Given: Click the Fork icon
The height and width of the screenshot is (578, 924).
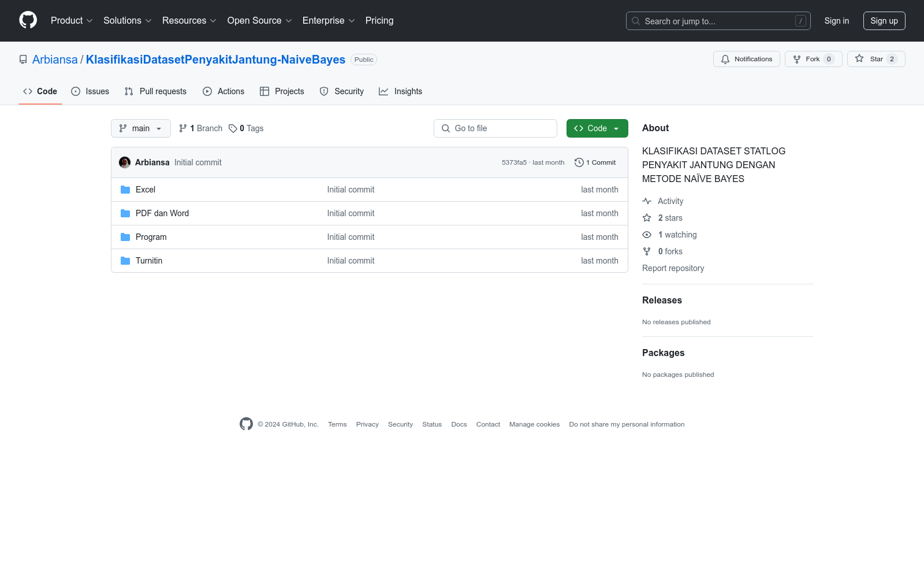Looking at the screenshot, I should [797, 59].
